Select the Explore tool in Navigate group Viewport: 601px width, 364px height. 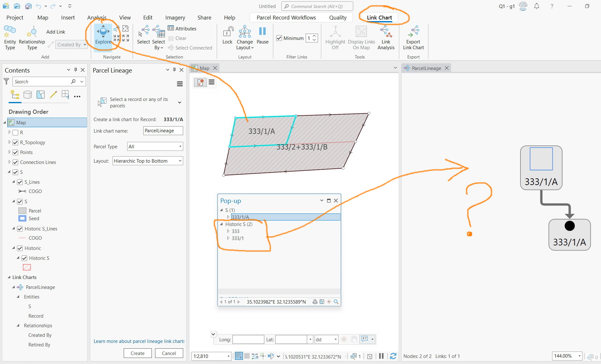coord(103,36)
